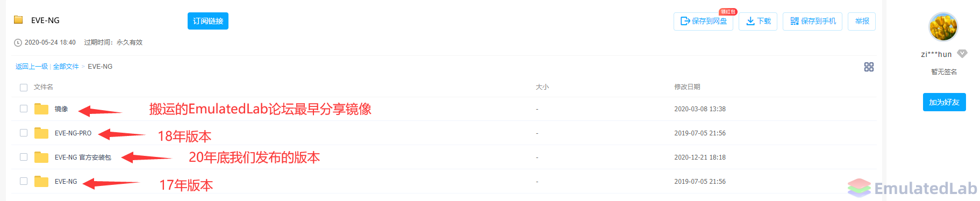The image size is (980, 201).
Task: Click the 下载 download button
Action: (x=758, y=21)
